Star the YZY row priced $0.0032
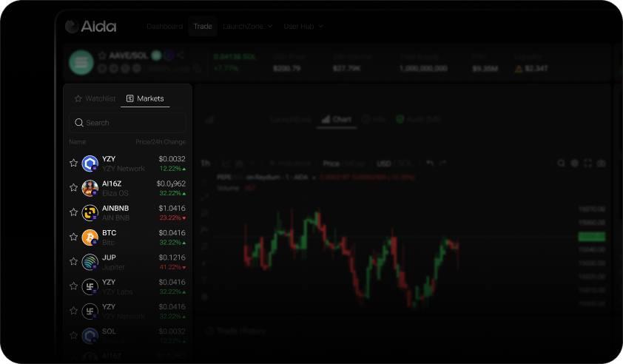The image size is (623, 364). click(x=73, y=163)
